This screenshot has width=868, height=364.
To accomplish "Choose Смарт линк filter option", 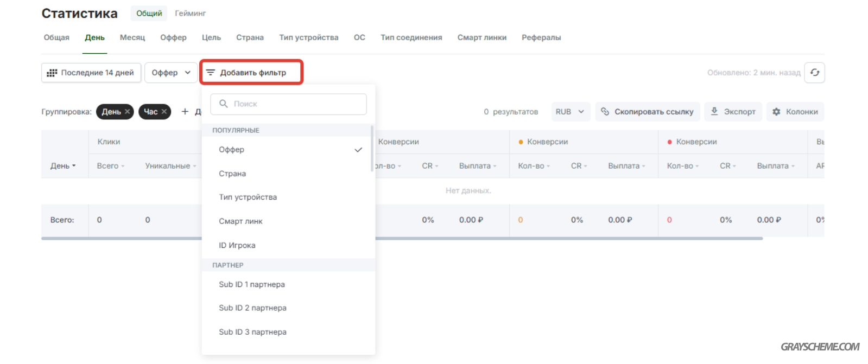I will tap(288, 221).
